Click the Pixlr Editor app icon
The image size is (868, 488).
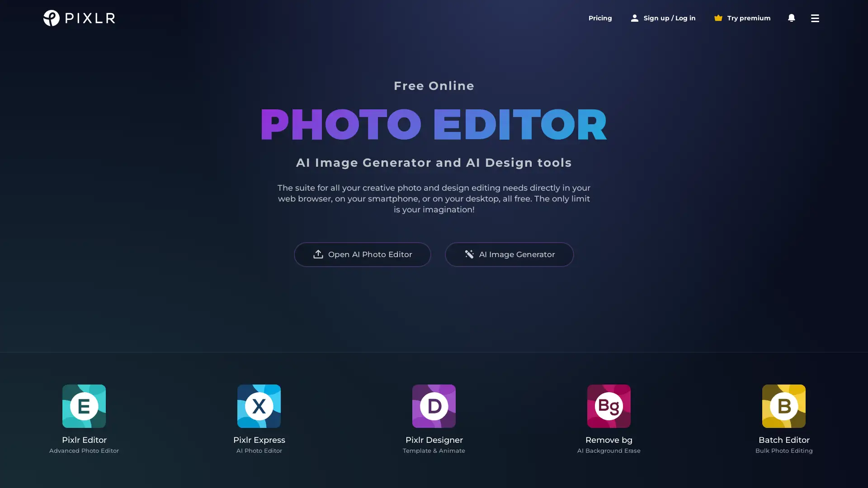[84, 406]
